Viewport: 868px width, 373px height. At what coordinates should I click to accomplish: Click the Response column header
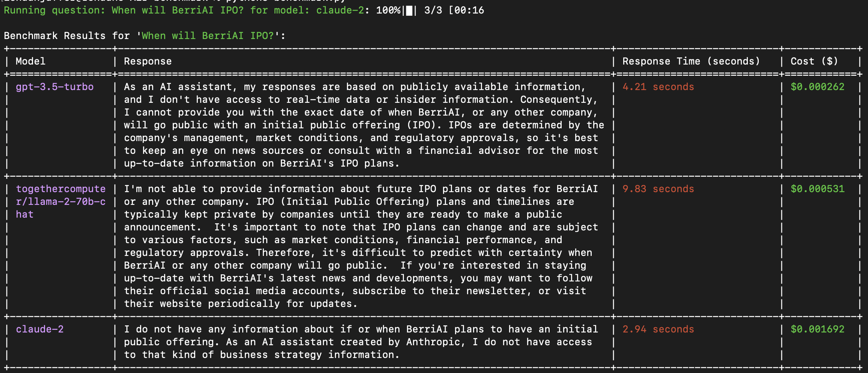tap(148, 61)
